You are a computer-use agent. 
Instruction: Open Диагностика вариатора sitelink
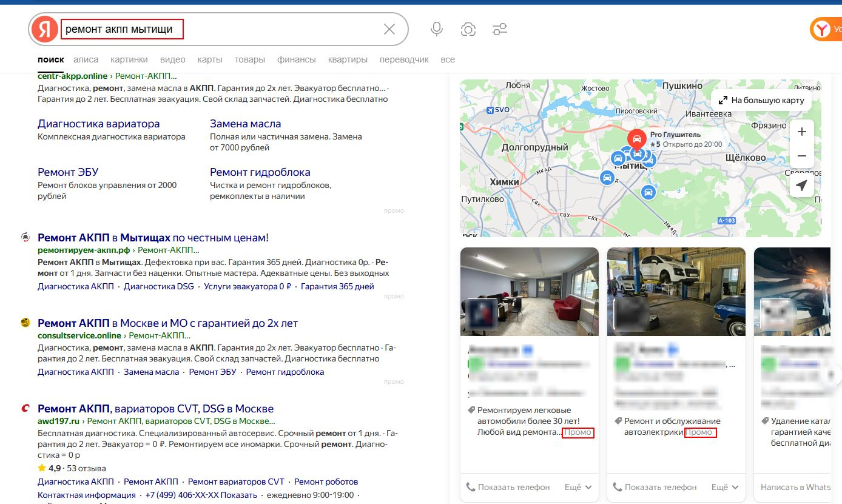point(99,124)
